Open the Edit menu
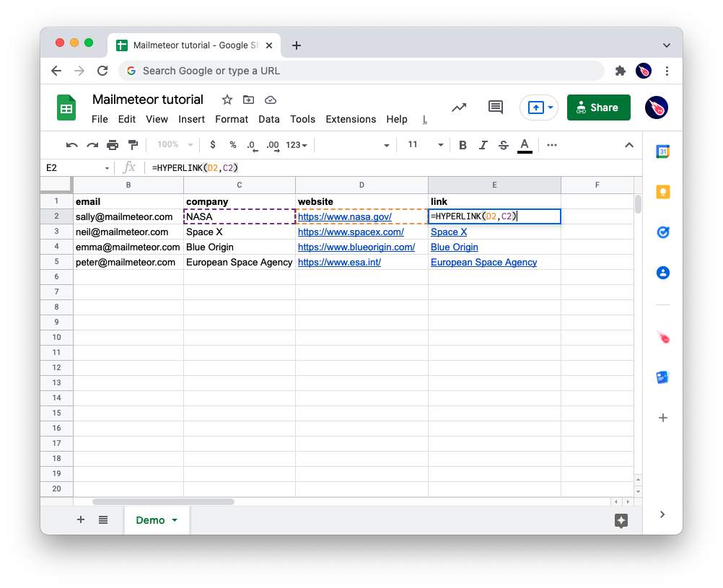Screen dimensions: 723x588 click(x=127, y=120)
